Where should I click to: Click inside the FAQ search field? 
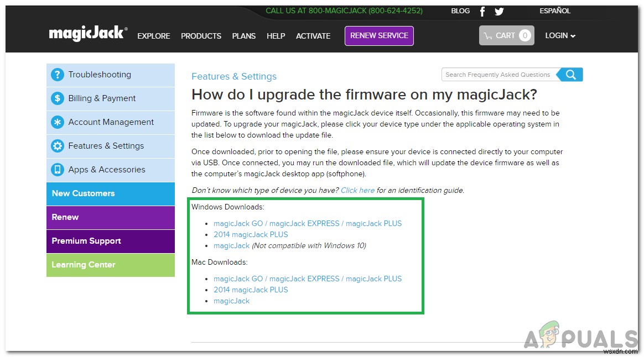pyautogui.click(x=495, y=74)
